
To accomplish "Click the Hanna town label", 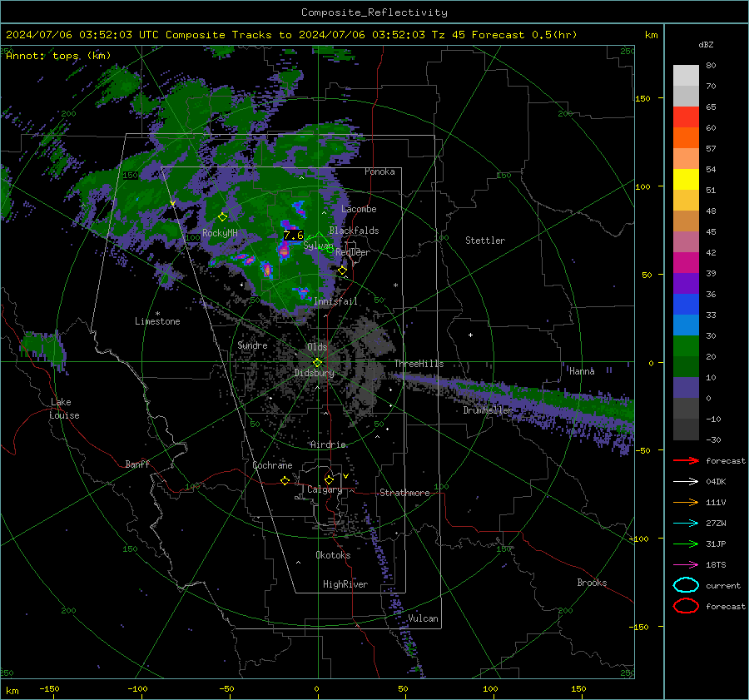I will (x=582, y=371).
